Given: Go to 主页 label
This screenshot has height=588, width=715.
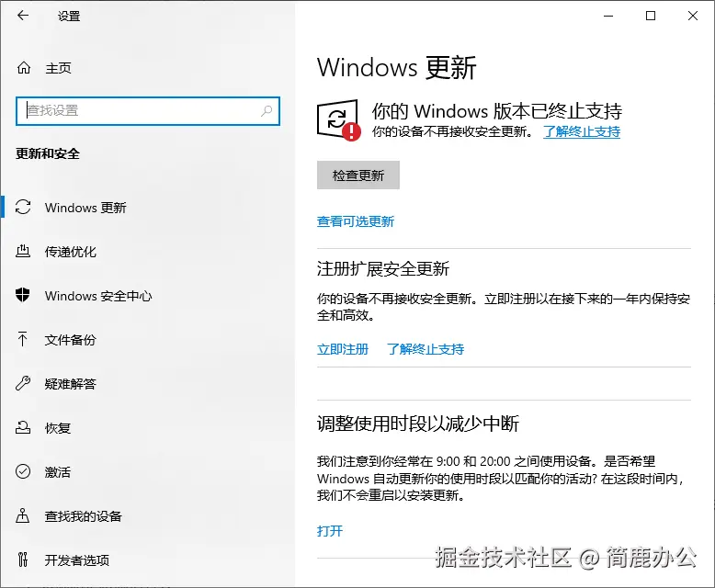Looking at the screenshot, I should pos(59,68).
